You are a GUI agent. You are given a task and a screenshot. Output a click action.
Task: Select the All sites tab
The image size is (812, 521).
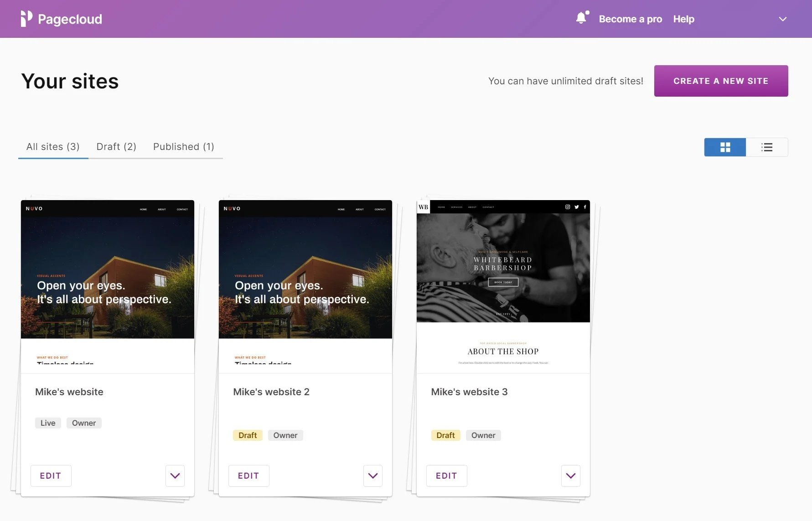pos(53,146)
